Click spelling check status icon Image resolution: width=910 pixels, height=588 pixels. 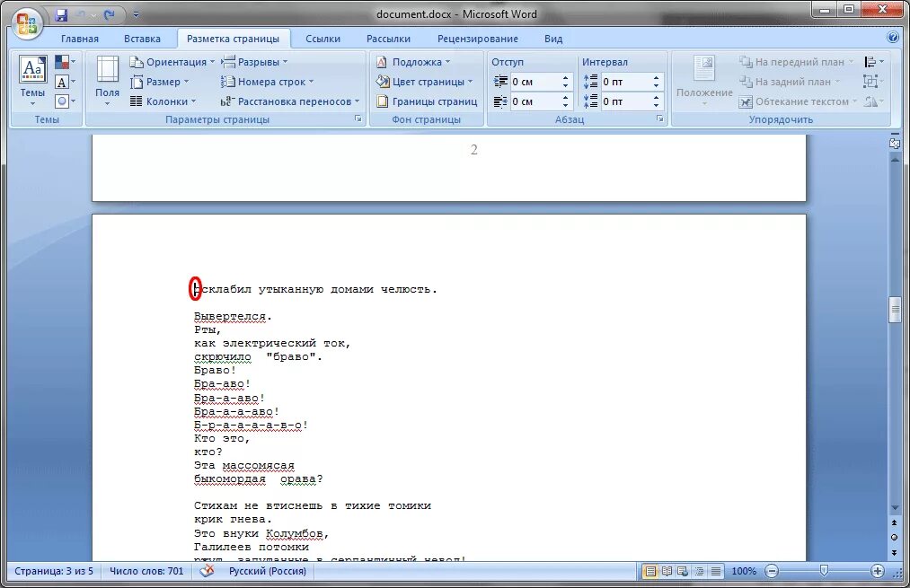pos(207,571)
